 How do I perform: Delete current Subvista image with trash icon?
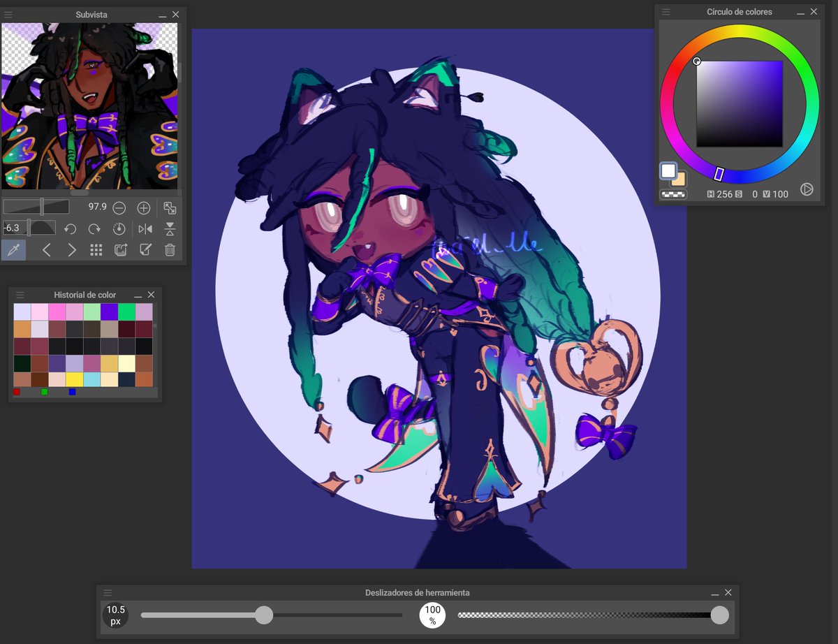(x=170, y=249)
